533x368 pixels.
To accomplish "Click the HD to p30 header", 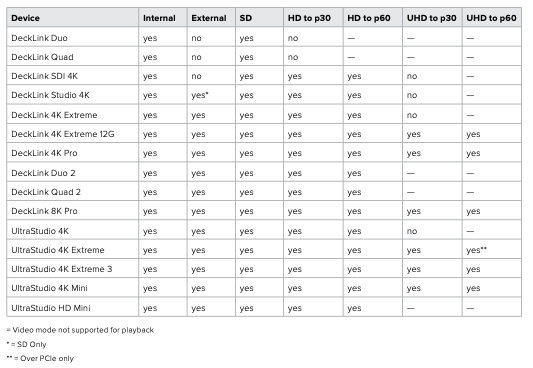I will coord(309,18).
